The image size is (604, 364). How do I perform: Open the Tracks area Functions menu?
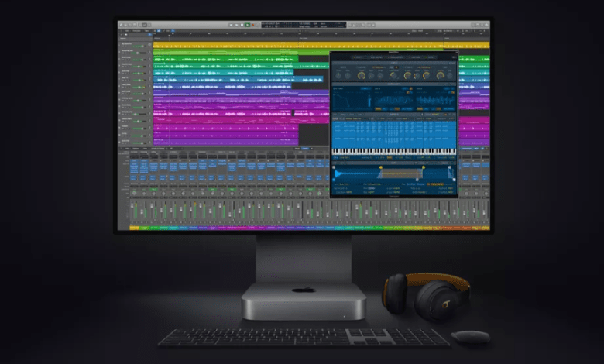[x=137, y=31]
